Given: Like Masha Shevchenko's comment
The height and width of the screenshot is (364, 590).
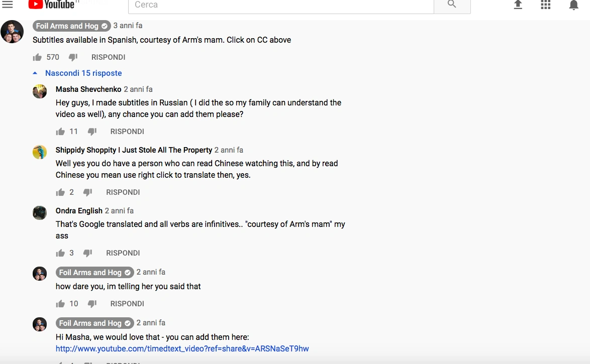Looking at the screenshot, I should point(60,132).
